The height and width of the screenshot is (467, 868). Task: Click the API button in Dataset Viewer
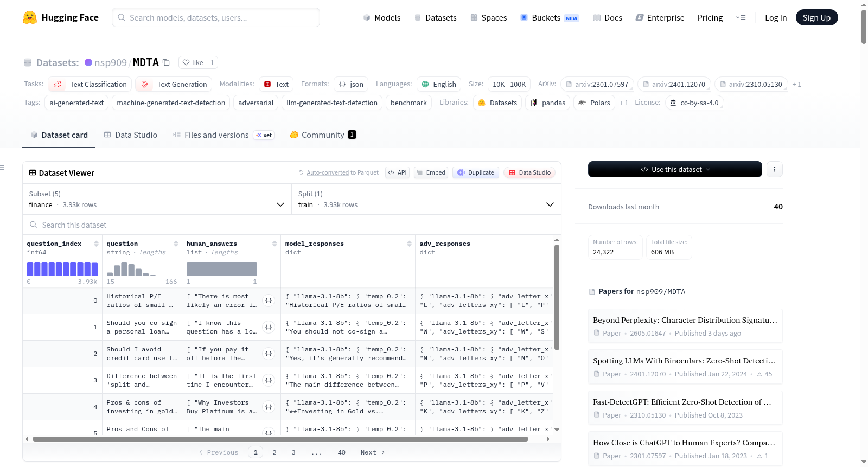tap(397, 172)
